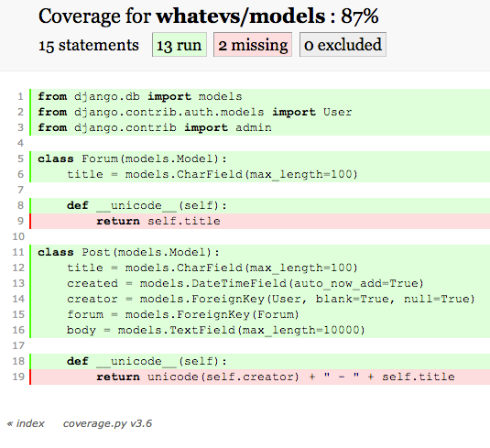The width and height of the screenshot is (490, 448).
Task: Click the '15 statements' summary text
Action: tap(89, 45)
